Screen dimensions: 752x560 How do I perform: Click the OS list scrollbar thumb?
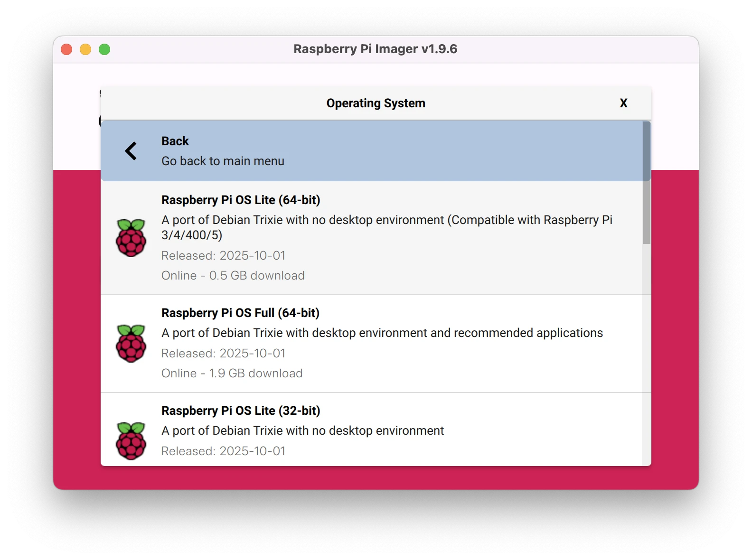point(646,183)
